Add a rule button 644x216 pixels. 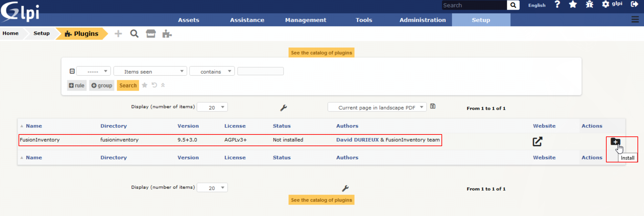coord(77,85)
